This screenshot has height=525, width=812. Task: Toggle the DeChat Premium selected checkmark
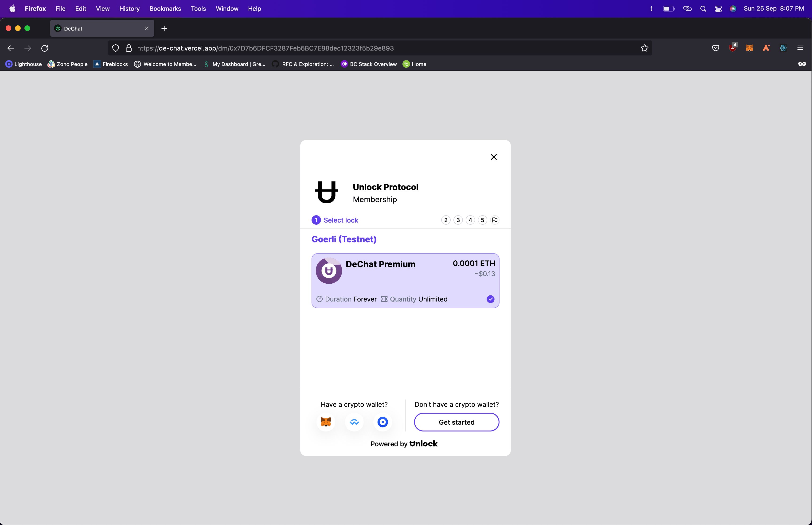coord(490,299)
